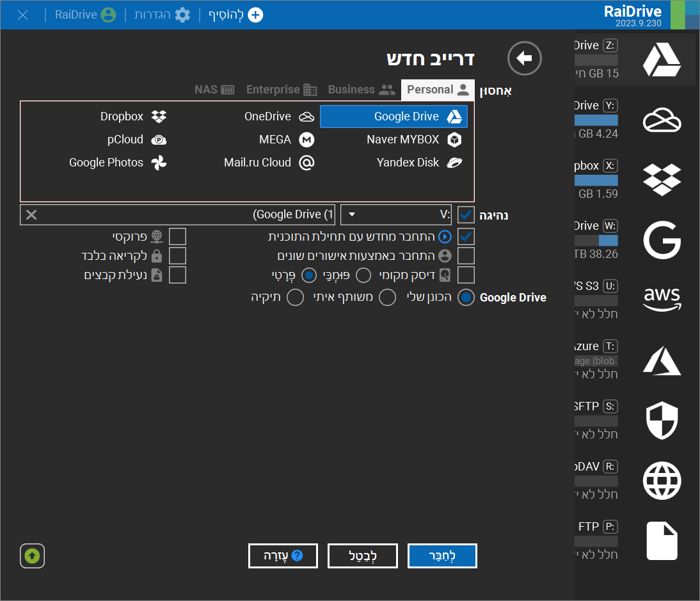This screenshot has height=601, width=700.
Task: Select the shared with me radio option
Action: [x=388, y=298]
